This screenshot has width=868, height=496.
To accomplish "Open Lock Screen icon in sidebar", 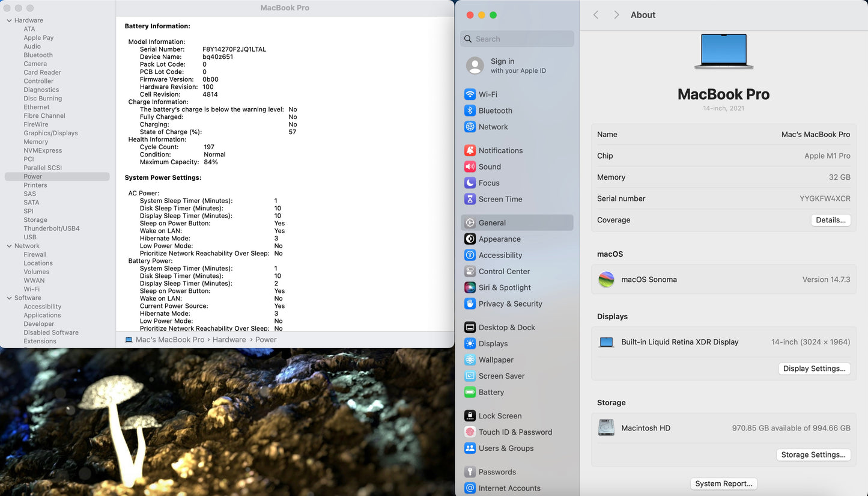I will 470,415.
